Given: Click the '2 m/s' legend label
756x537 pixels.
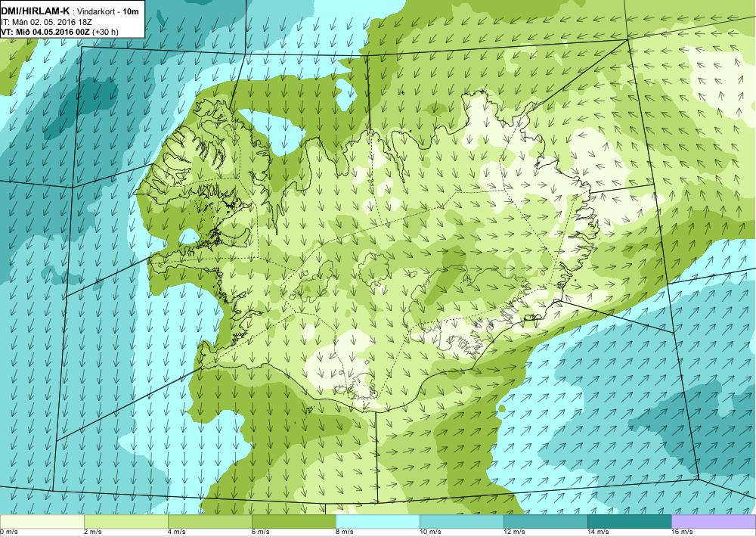Looking at the screenshot, I should (x=93, y=532).
